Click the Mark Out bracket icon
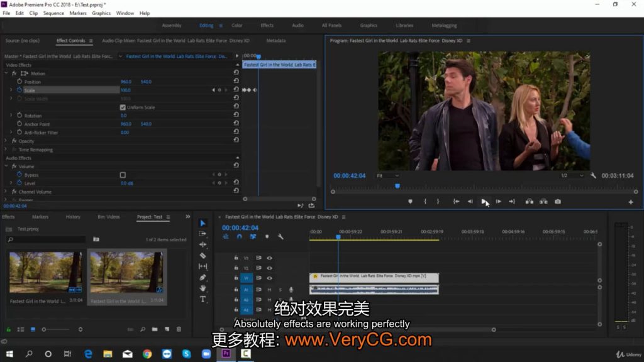 pyautogui.click(x=438, y=202)
